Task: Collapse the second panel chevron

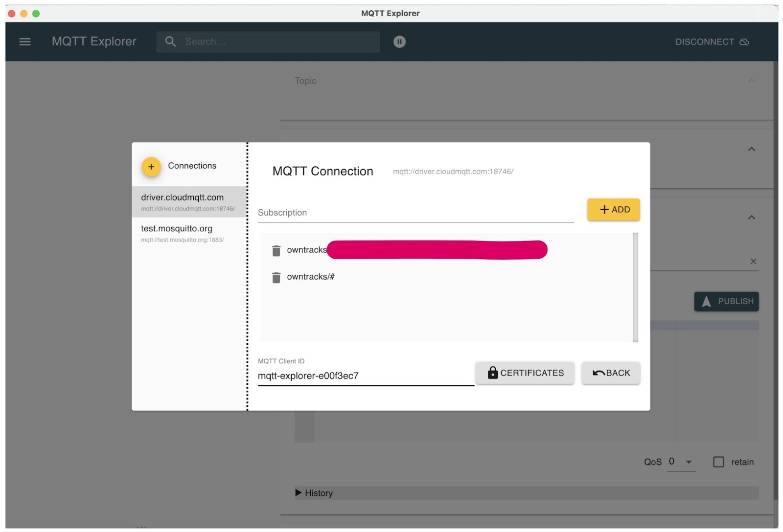Action: point(751,149)
